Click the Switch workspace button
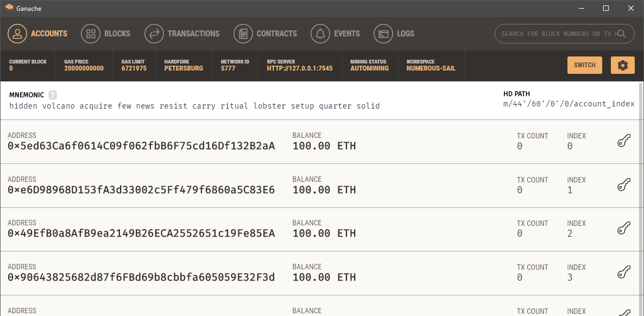Screen dimensions: 644x316 click(x=585, y=65)
